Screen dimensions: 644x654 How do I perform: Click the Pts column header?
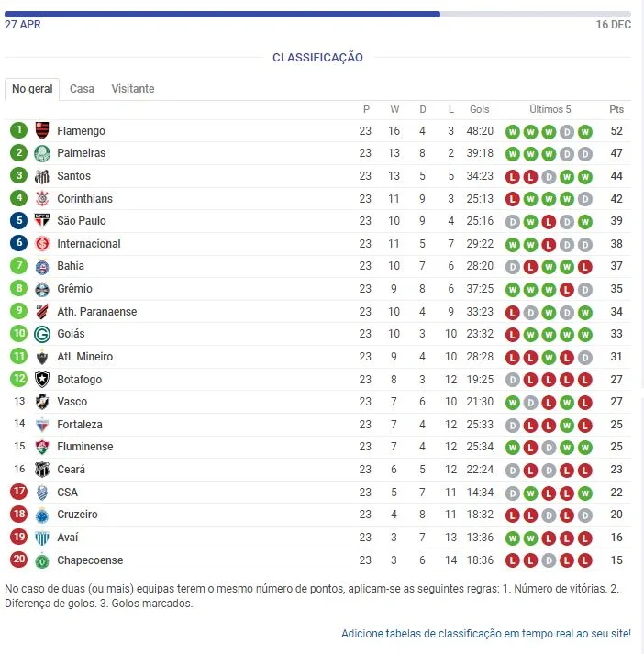click(x=616, y=109)
